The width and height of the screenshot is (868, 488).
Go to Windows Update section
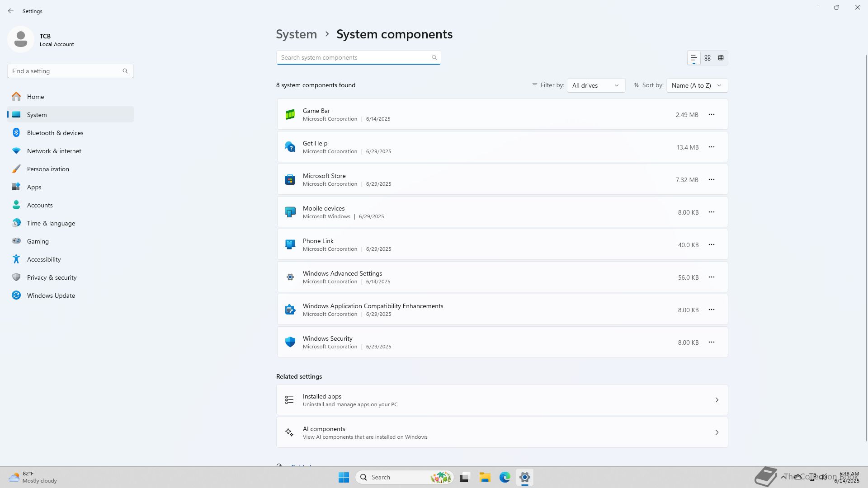pos(51,296)
